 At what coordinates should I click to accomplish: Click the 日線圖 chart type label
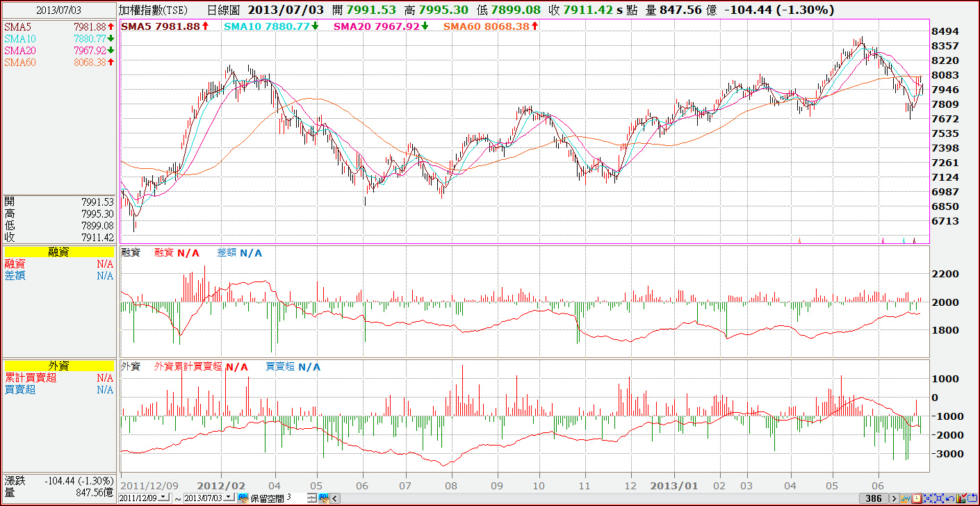224,10
